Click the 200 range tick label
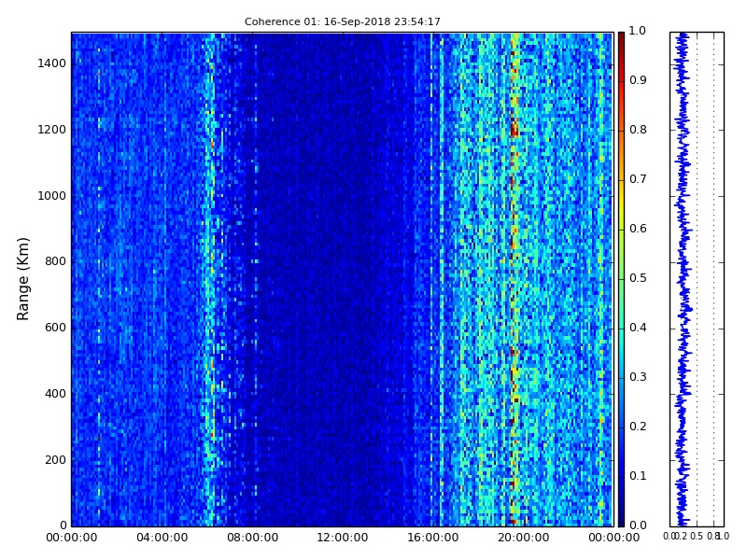 point(55,460)
